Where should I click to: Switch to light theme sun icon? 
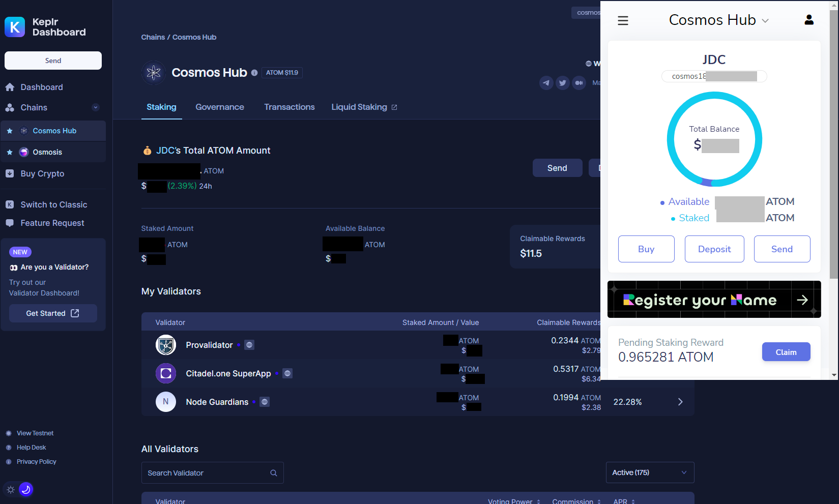[11, 490]
